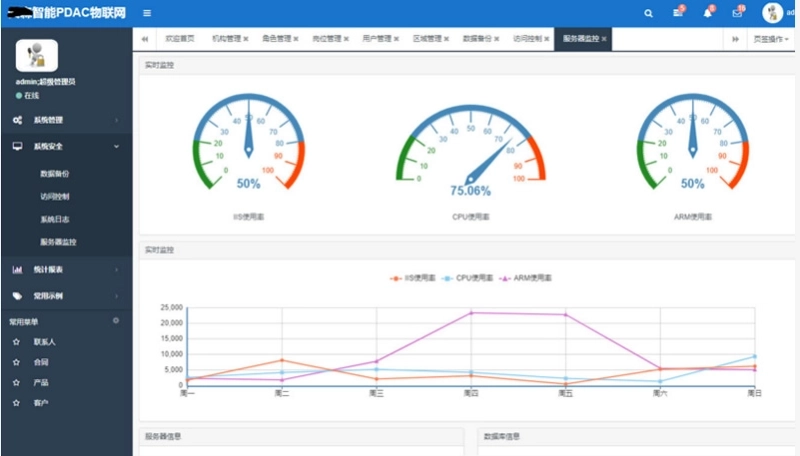Expand the 统计报表 menu
Viewport: 800px width, 456px height.
(x=66, y=269)
